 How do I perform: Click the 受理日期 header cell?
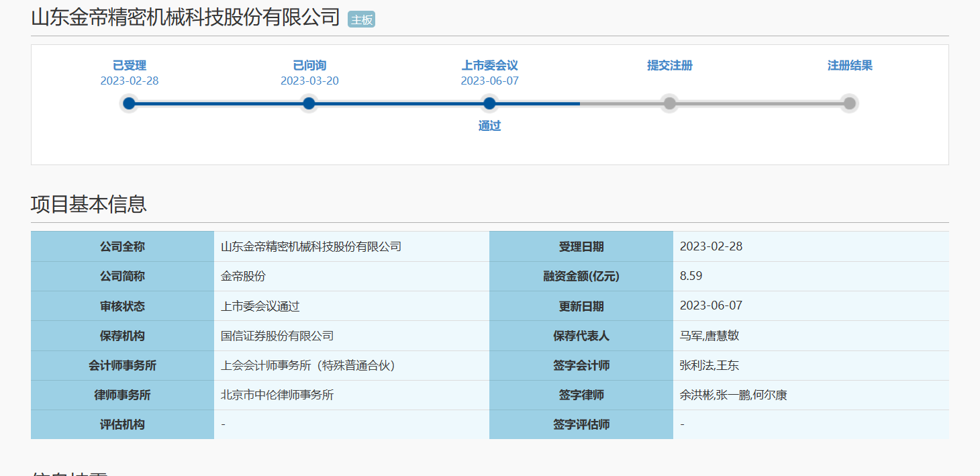click(x=581, y=246)
